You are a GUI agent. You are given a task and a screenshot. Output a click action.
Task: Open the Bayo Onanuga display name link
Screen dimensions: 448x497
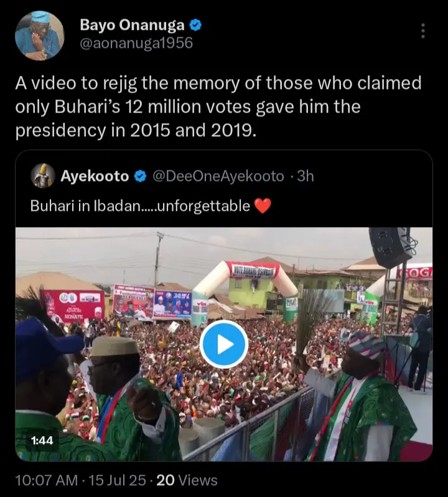[132, 25]
